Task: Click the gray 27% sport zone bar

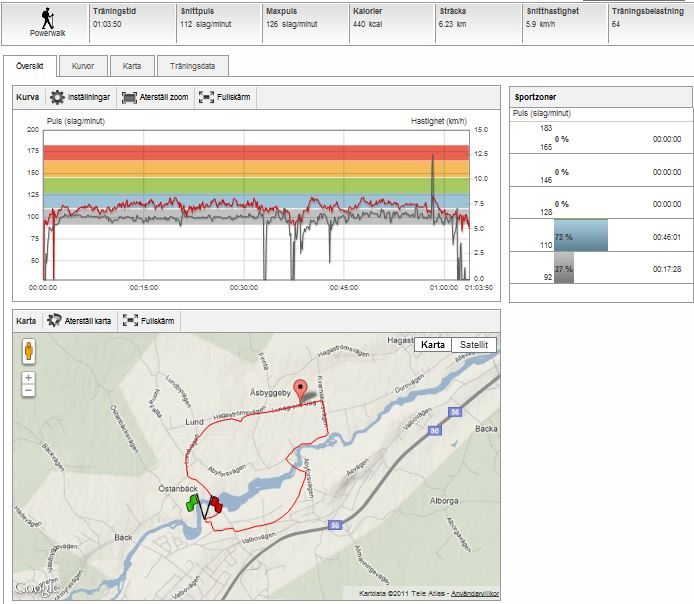Action: [x=561, y=268]
